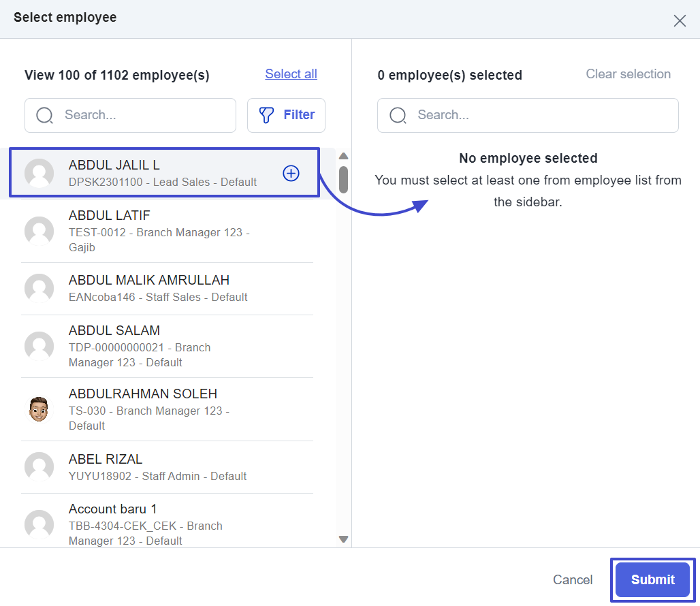The image size is (700, 606).
Task: Click ABDUL SALAM's avatar icon
Action: (x=39, y=346)
